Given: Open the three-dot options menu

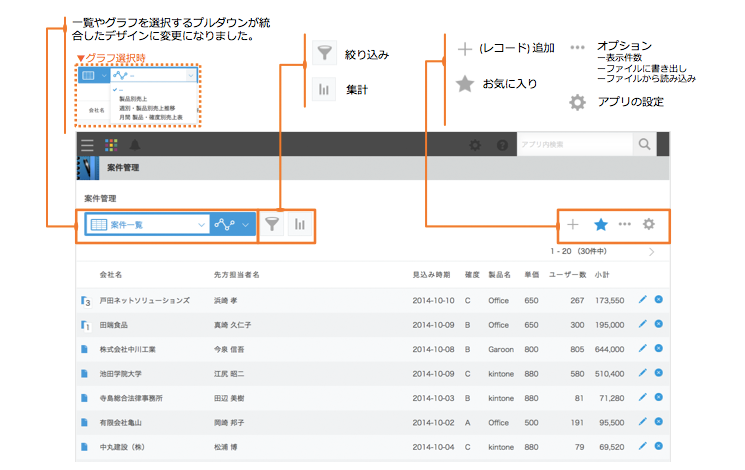Looking at the screenshot, I should (x=625, y=225).
